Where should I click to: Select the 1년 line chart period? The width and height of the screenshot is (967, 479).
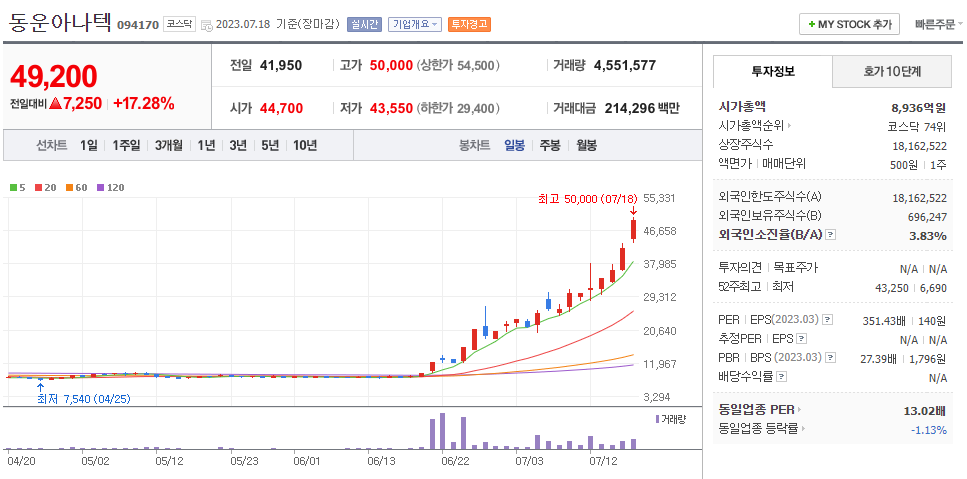point(206,145)
